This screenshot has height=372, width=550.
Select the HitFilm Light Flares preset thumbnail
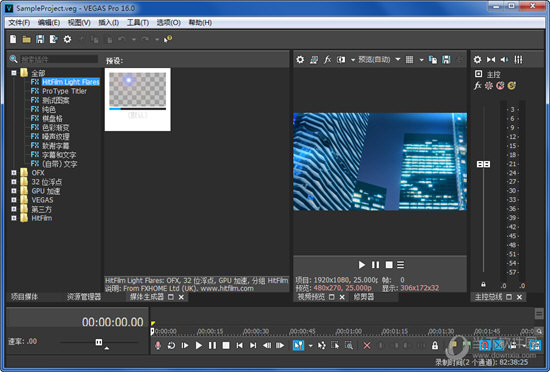coord(138,100)
